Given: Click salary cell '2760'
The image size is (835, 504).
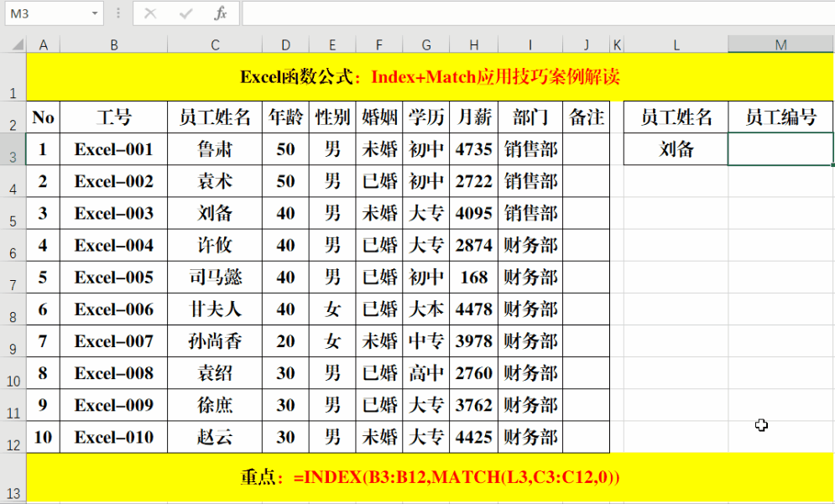Looking at the screenshot, I should tap(474, 372).
